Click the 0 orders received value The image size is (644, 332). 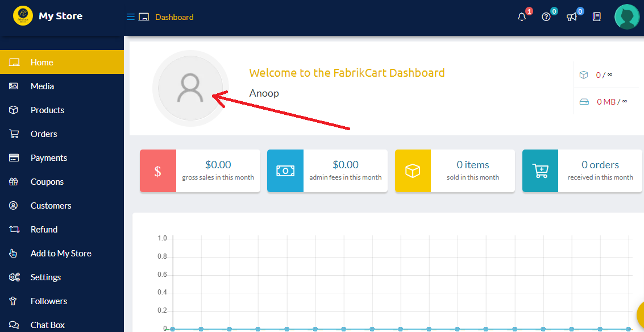pyautogui.click(x=600, y=165)
